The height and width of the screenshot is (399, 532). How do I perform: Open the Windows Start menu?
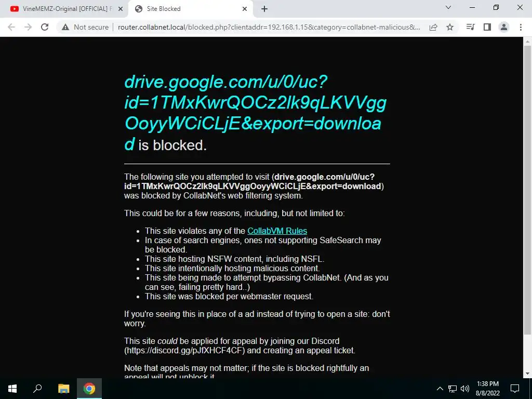(x=12, y=389)
